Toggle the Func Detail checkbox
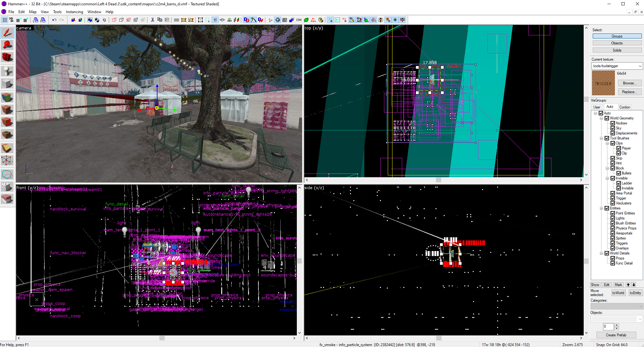 [613, 263]
